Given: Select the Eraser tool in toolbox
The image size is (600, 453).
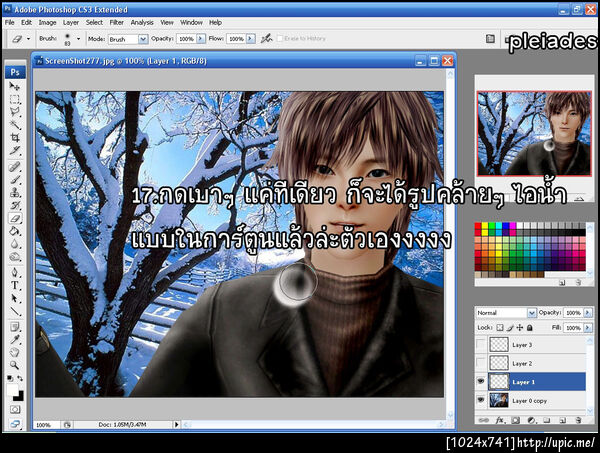Looking at the screenshot, I should (15, 218).
